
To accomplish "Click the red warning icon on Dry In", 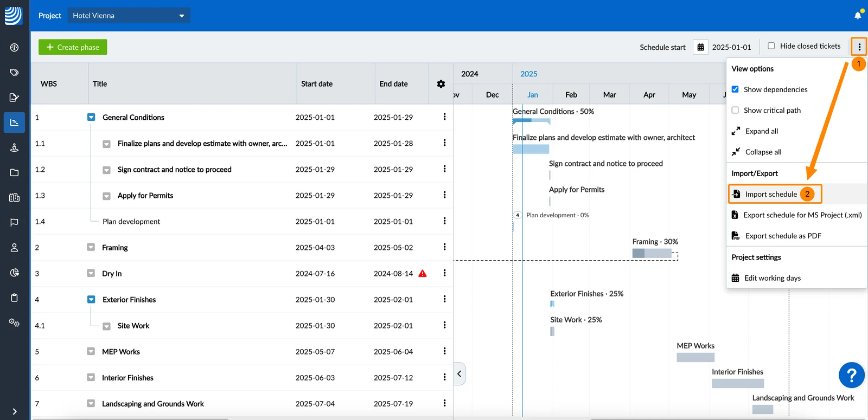I will coord(423,274).
